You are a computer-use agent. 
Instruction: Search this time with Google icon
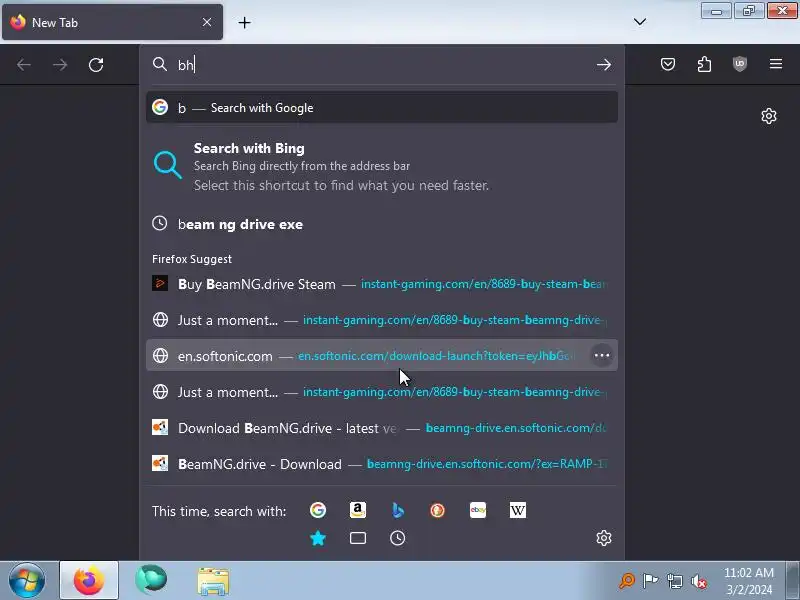318,510
